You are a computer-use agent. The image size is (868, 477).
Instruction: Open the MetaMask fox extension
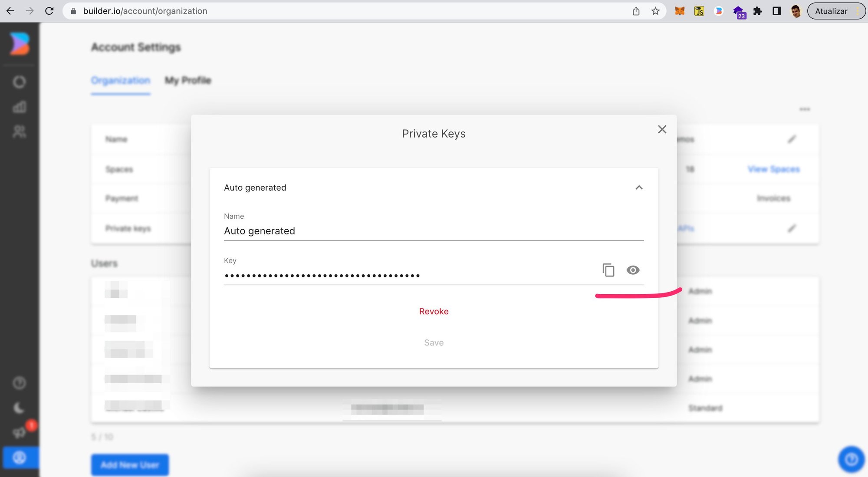coord(680,11)
